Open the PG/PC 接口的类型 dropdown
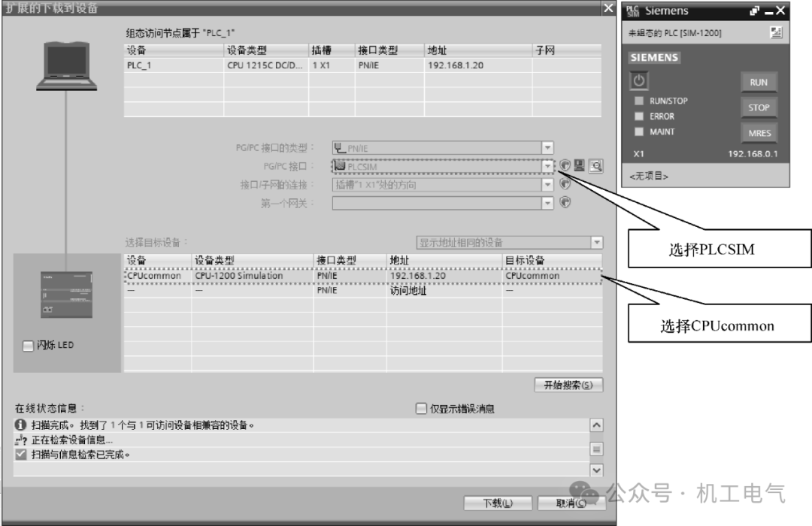 [547, 148]
